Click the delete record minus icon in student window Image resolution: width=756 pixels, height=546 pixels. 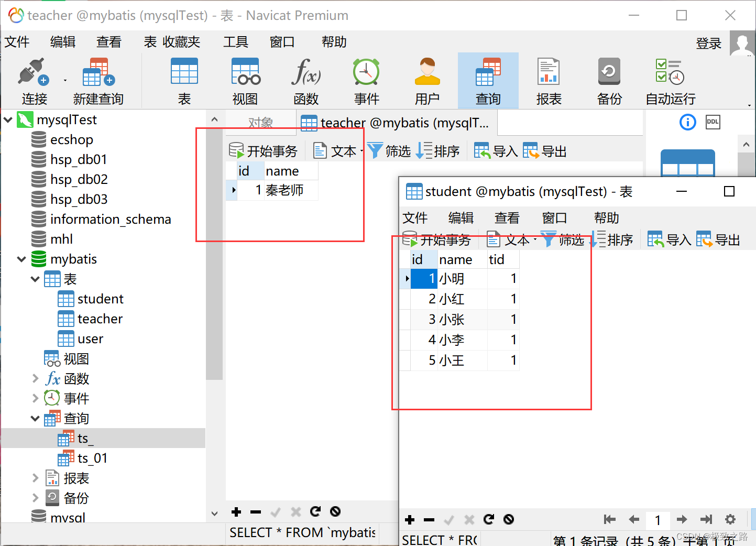pyautogui.click(x=429, y=520)
